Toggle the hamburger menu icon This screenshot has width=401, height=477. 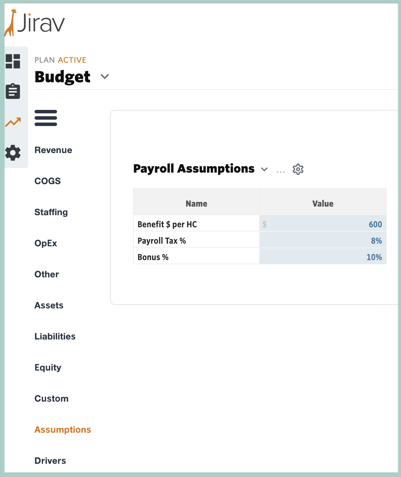(x=46, y=118)
